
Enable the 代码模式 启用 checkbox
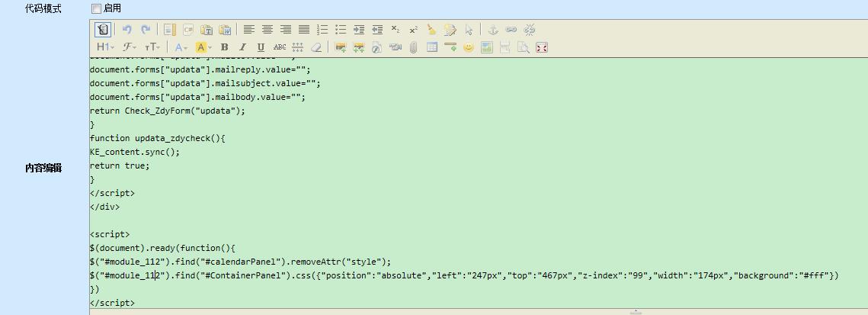[96, 9]
